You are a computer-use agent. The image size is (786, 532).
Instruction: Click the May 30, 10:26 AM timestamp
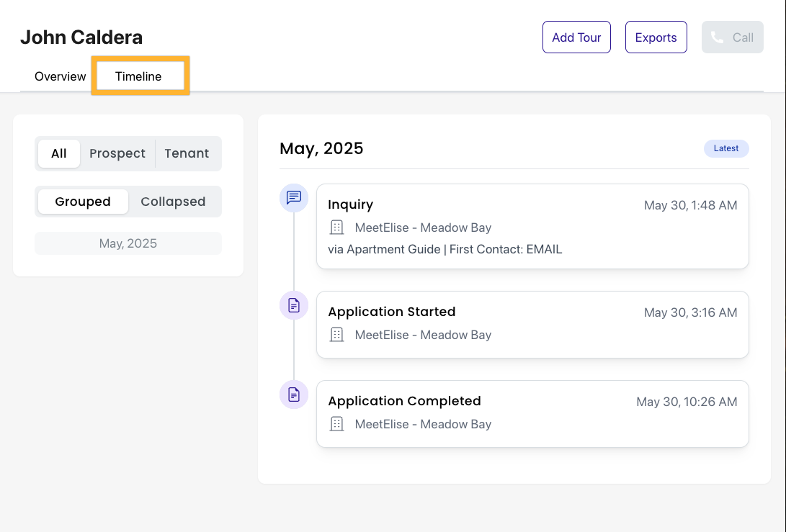pos(687,402)
